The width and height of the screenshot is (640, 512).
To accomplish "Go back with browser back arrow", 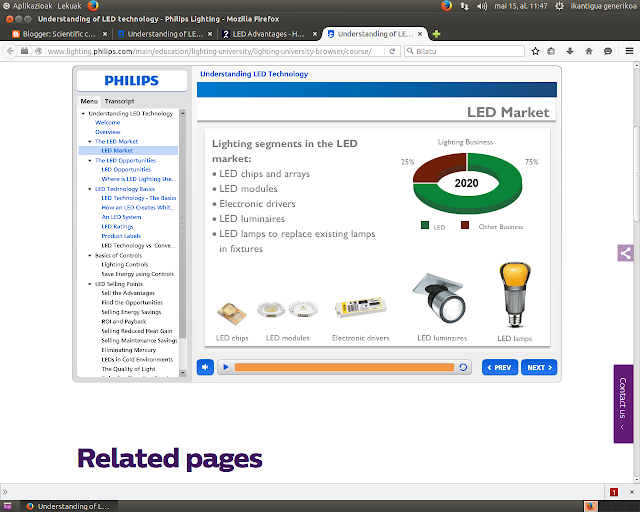I will tap(10, 51).
